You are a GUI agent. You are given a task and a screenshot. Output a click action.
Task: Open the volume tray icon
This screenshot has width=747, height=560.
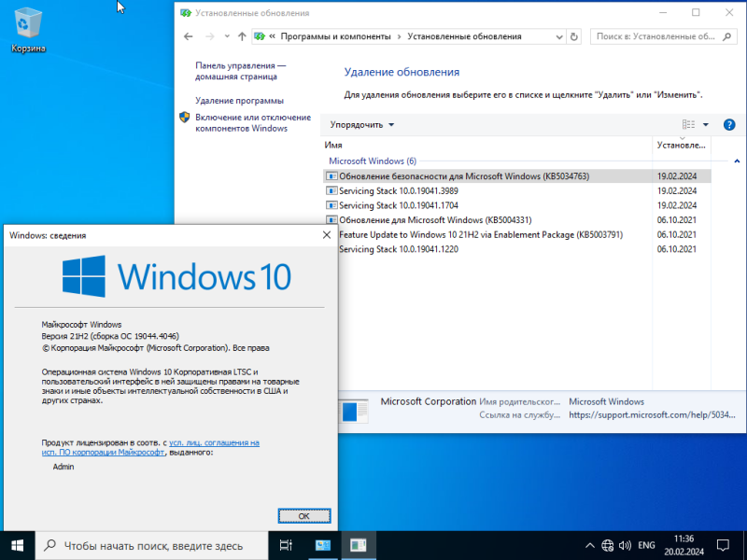coord(625,546)
